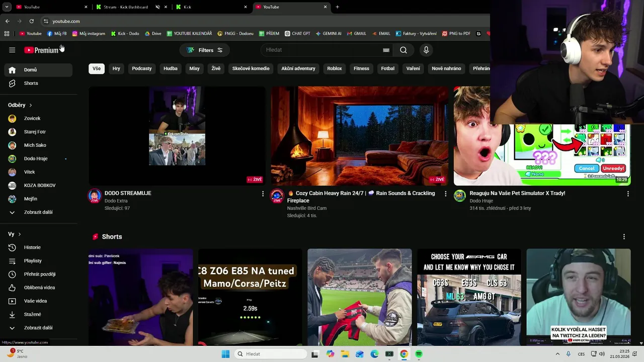Open the YouTube hamburger guide menu
The image size is (644, 362).
tap(12, 50)
